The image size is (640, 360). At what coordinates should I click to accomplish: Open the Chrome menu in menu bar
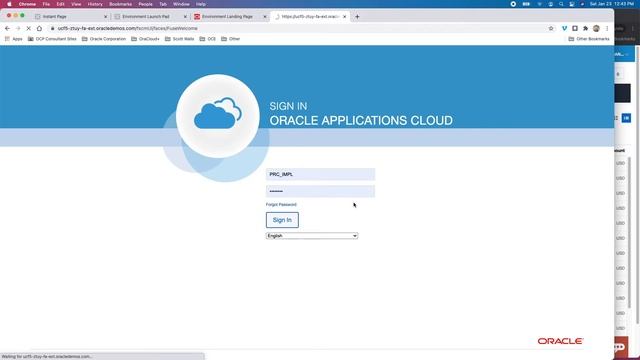[27, 4]
